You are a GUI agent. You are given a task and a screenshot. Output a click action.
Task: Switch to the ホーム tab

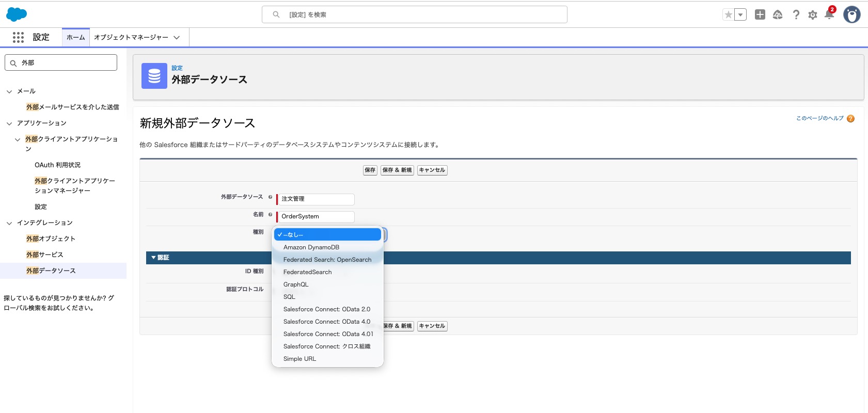pyautogui.click(x=76, y=37)
